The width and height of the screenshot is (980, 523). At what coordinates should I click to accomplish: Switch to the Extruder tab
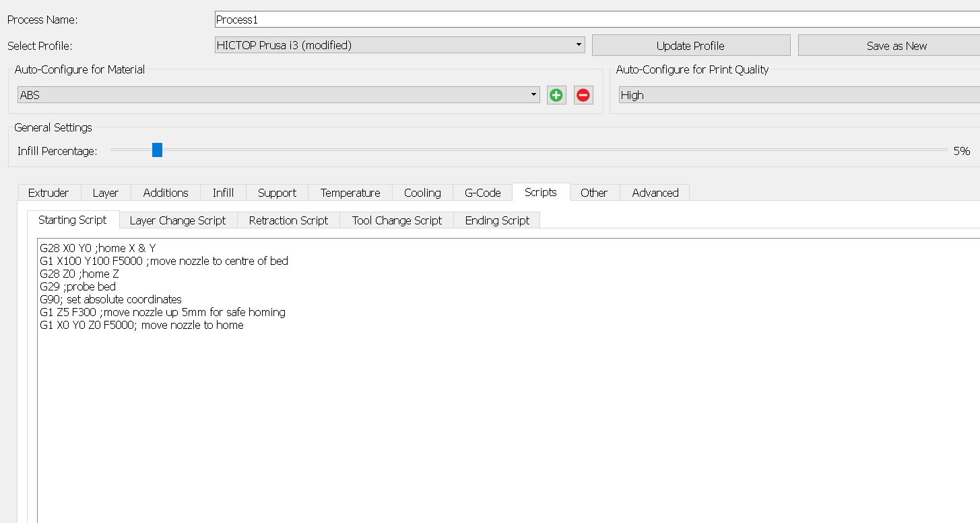pyautogui.click(x=48, y=193)
